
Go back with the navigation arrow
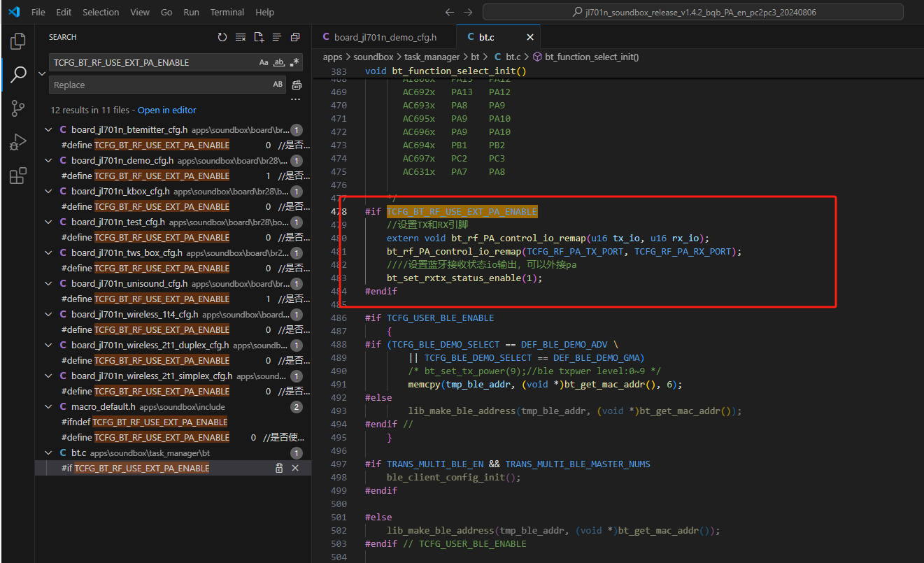tap(450, 12)
